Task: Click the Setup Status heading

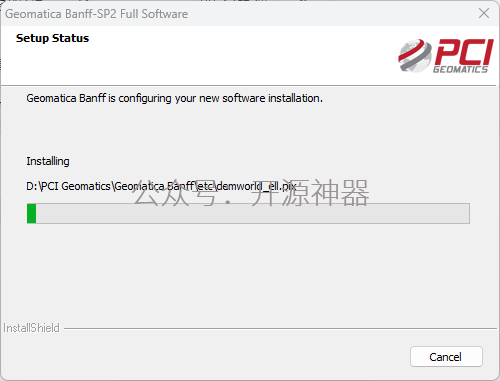Action: pos(52,38)
